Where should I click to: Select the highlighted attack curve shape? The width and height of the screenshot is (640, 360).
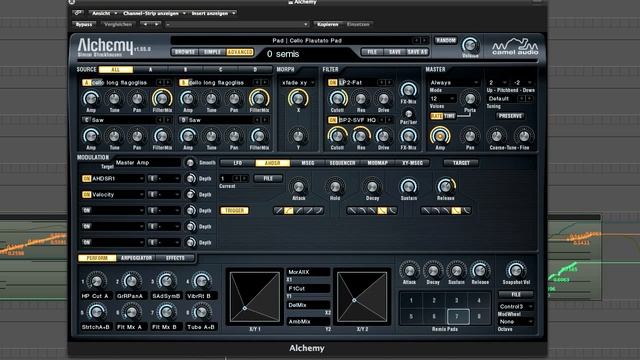(x=289, y=211)
